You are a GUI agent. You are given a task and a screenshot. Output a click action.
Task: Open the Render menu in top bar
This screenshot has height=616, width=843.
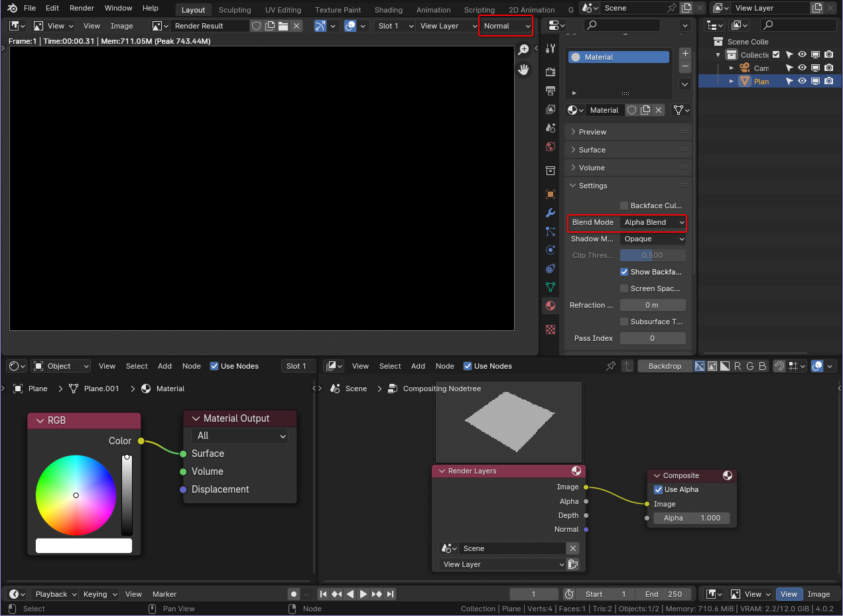(82, 8)
